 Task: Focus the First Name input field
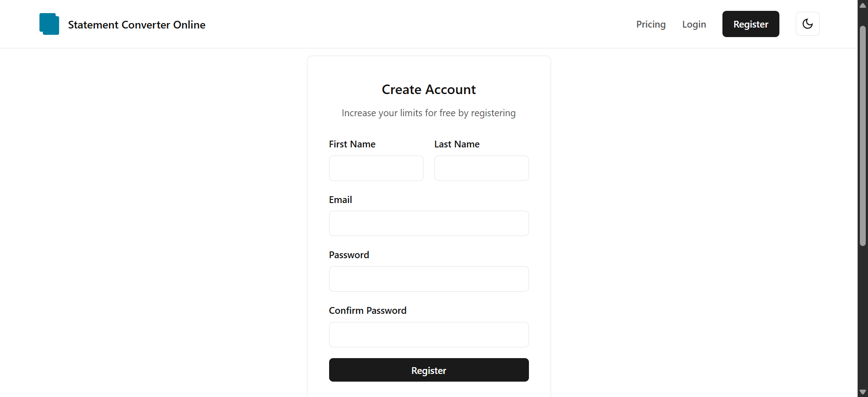click(376, 168)
